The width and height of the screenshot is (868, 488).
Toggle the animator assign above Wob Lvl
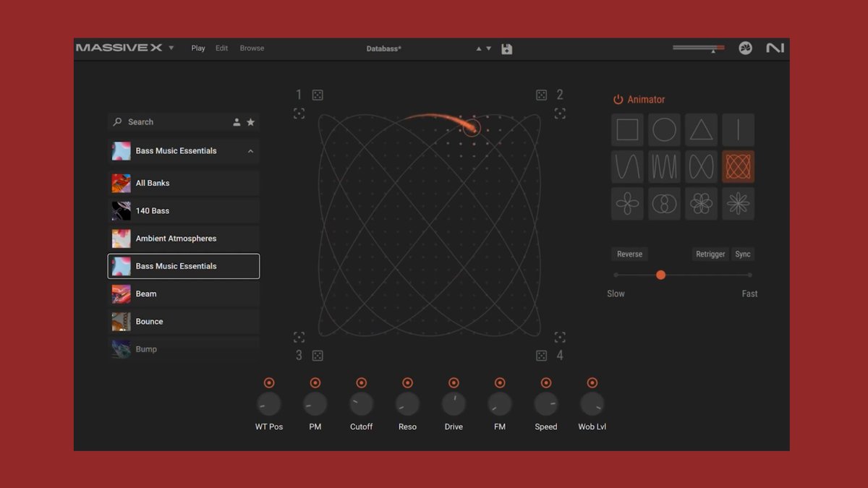coord(592,382)
